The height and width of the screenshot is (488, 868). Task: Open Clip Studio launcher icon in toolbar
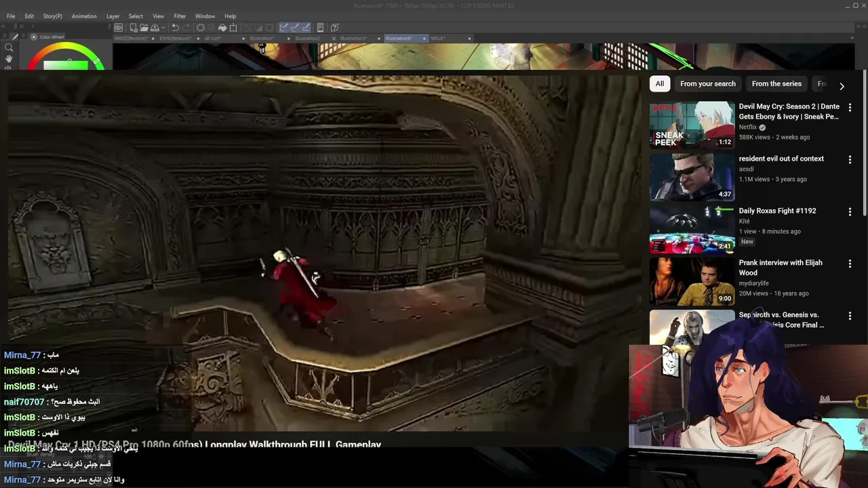pyautogui.click(x=119, y=28)
